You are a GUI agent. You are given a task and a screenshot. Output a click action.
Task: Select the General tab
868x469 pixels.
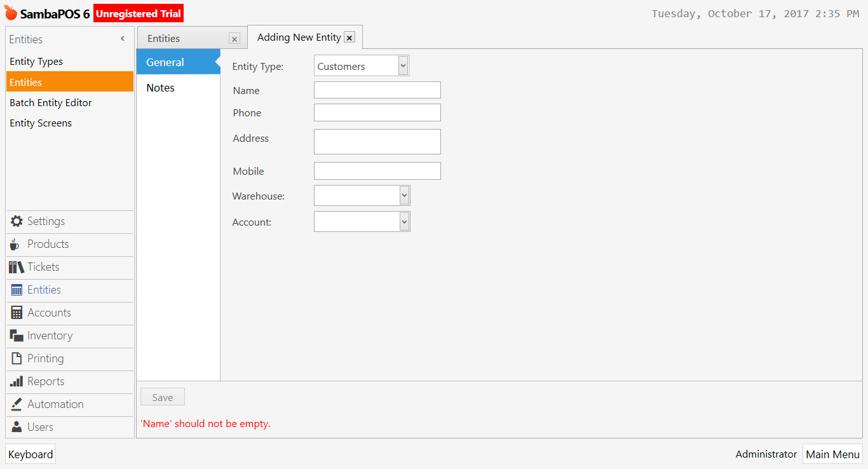pos(165,62)
